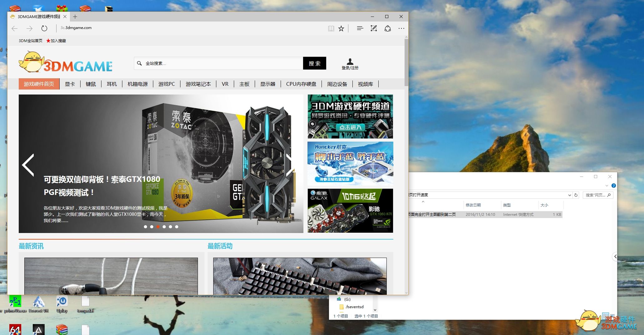Open the Huntkey 航嘉 banner ad
This screenshot has width=644, height=335.
point(350,163)
